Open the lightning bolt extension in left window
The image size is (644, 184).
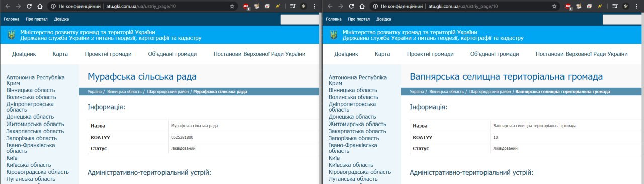pos(277,6)
